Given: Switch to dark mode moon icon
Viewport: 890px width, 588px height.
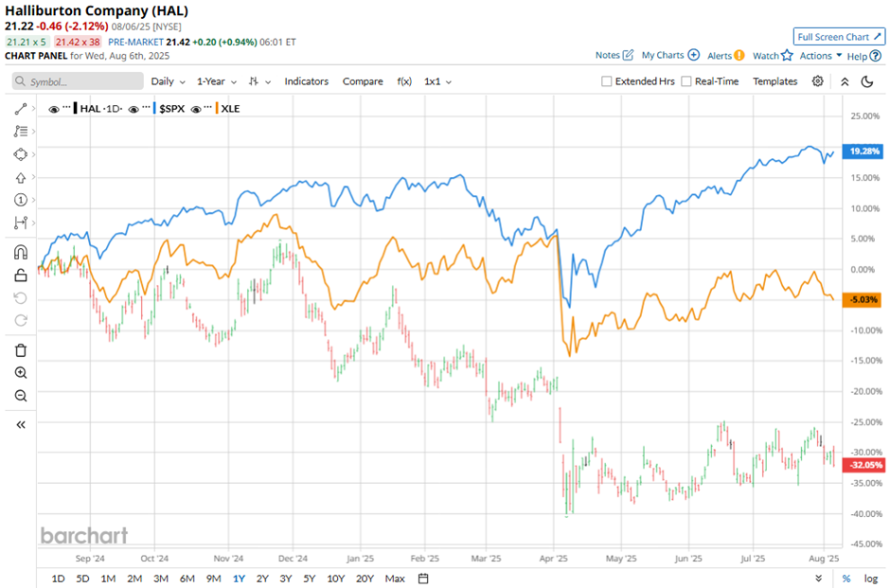Looking at the screenshot, I should click(866, 81).
